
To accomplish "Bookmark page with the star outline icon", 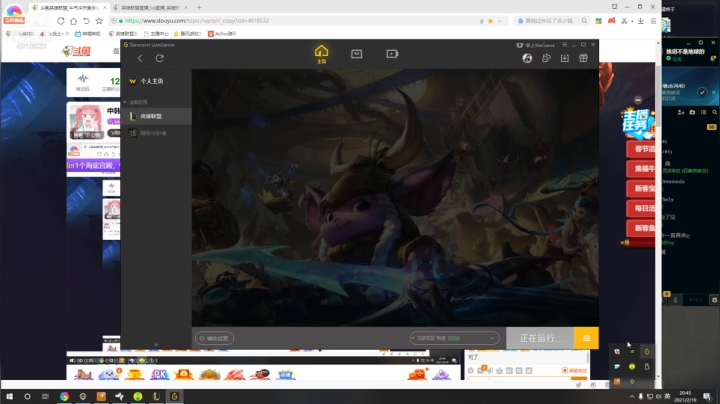I will click(x=99, y=21).
